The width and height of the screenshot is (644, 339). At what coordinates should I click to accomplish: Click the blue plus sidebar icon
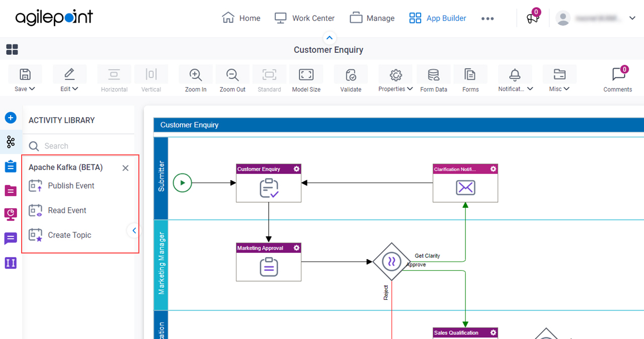[x=11, y=118]
